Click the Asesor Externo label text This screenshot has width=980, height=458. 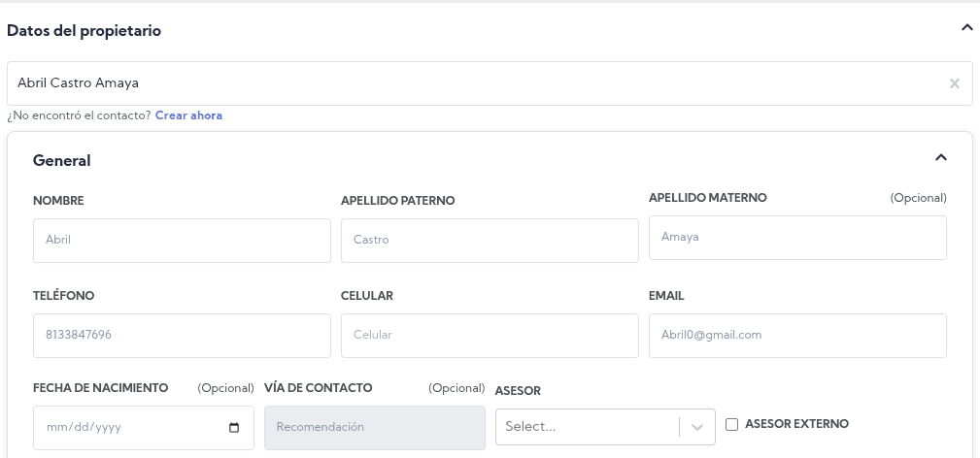click(796, 424)
